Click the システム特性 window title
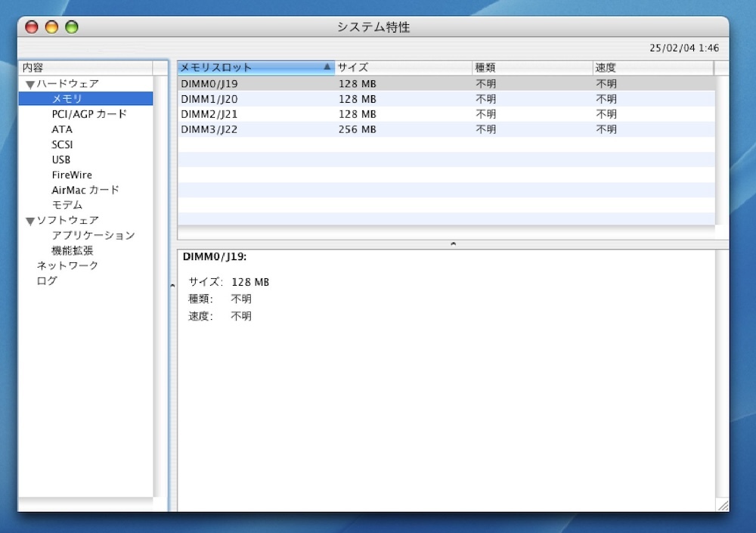Screen dimensions: 756x533 (x=373, y=27)
